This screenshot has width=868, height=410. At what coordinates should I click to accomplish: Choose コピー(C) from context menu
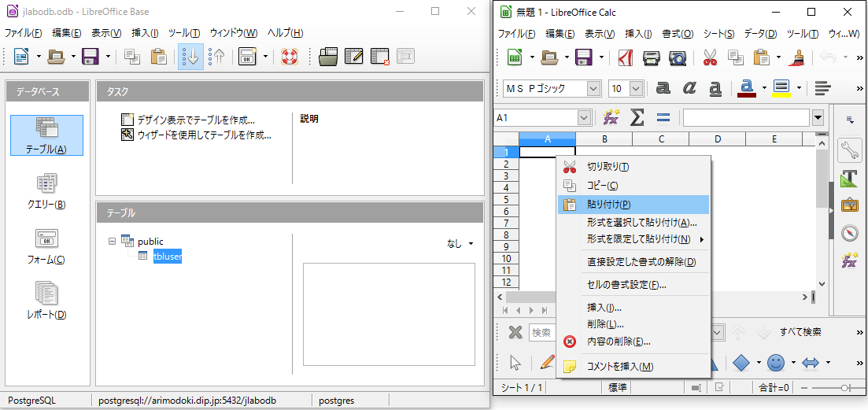tap(633, 186)
